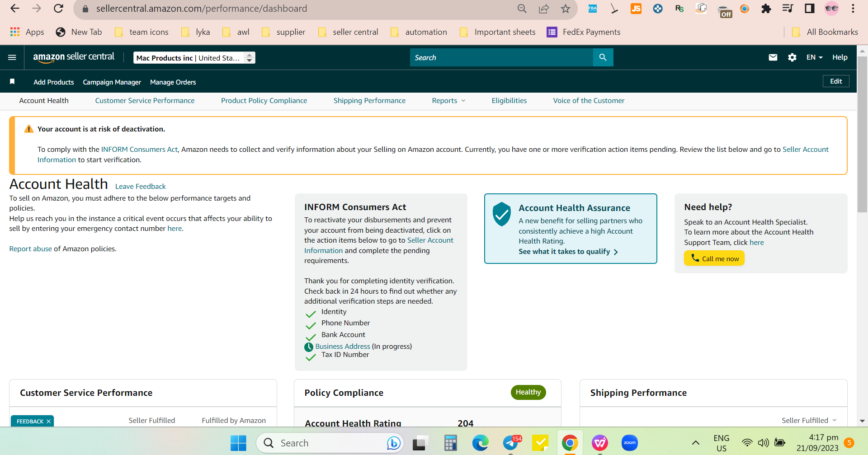Click the bookmark flag icon

pyautogui.click(x=12, y=81)
